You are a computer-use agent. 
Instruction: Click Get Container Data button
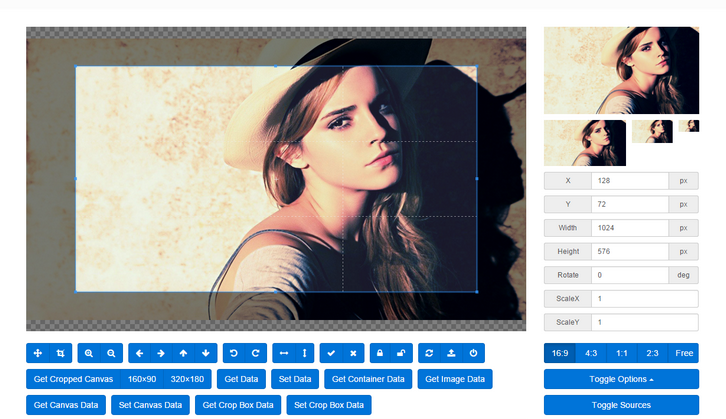pyautogui.click(x=368, y=379)
